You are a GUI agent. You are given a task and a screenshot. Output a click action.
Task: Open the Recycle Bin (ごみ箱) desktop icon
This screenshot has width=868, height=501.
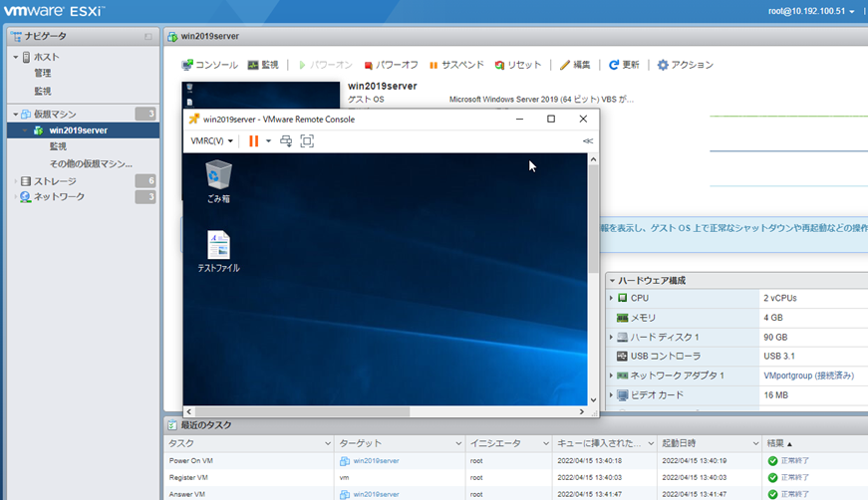(x=218, y=180)
